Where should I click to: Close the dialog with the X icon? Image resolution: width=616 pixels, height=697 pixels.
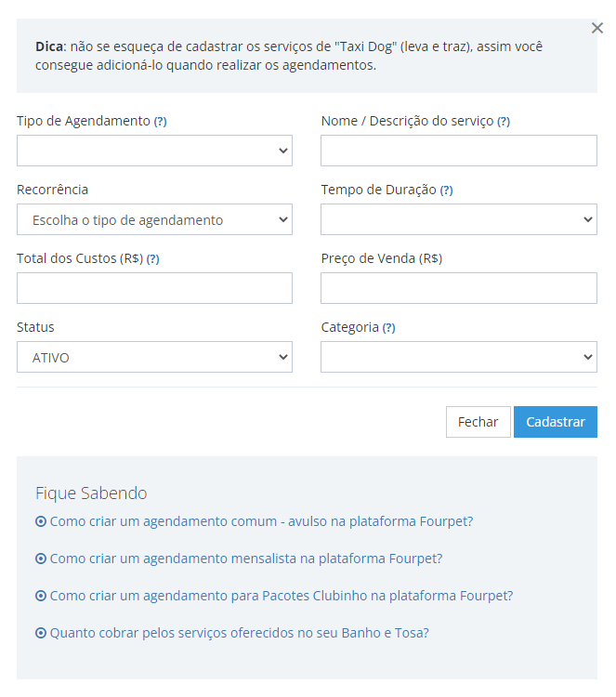596,28
